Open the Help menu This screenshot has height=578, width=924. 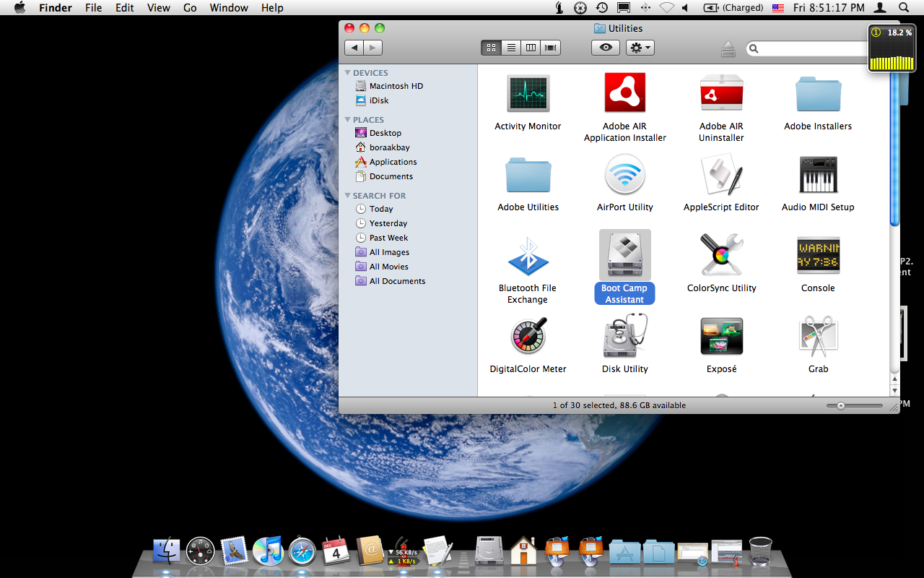tap(272, 7)
